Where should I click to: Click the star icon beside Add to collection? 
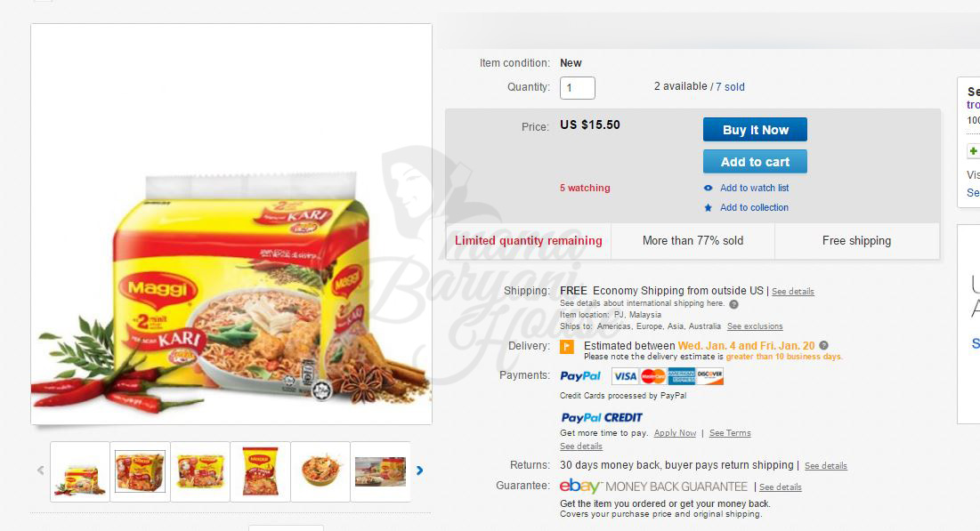click(708, 207)
